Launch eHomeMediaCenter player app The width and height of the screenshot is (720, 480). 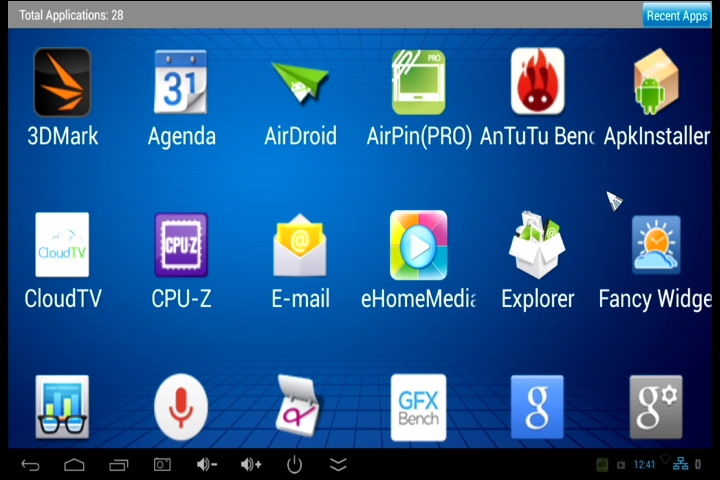[418, 245]
